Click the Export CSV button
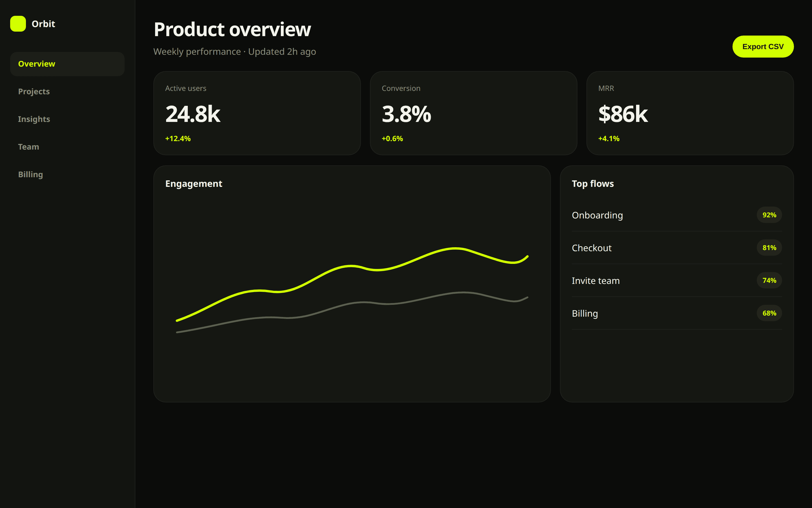The width and height of the screenshot is (812, 508). pyautogui.click(x=763, y=46)
